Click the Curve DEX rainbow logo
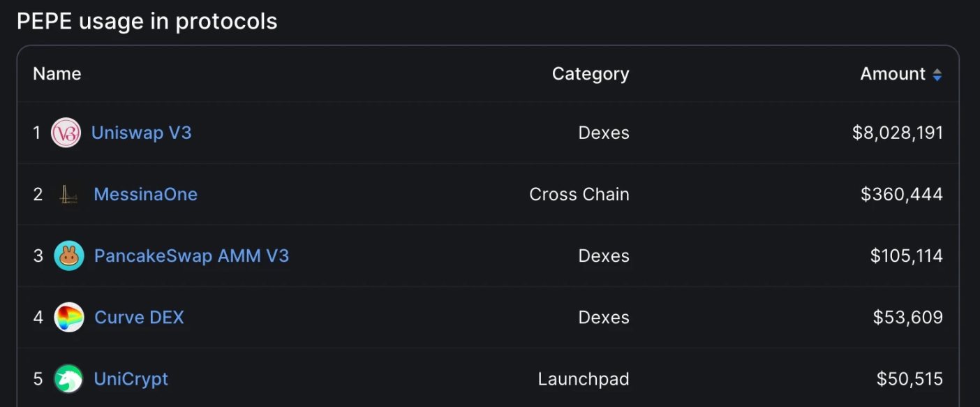Viewport: 980px width, 407px height. tap(68, 317)
